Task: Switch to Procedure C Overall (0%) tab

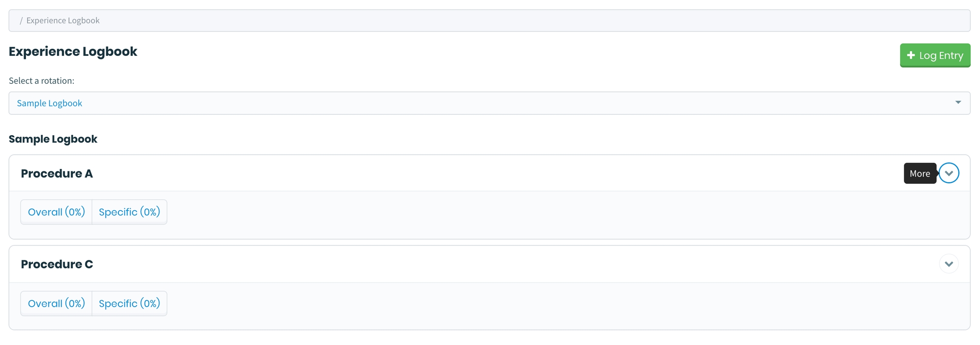Action: (x=57, y=303)
